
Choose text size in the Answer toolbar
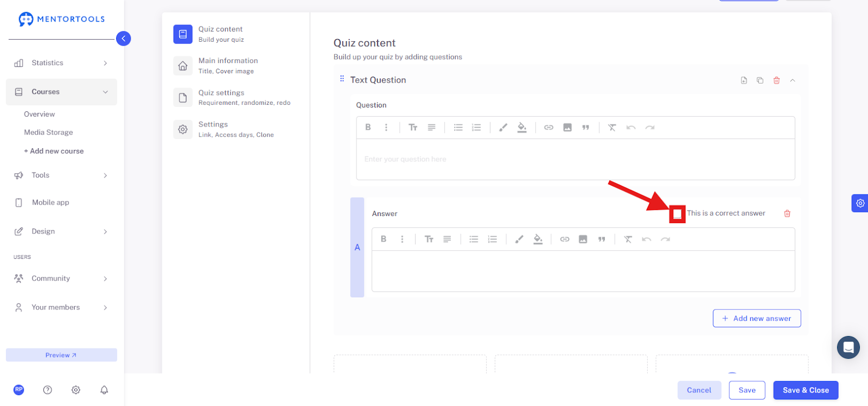[x=429, y=239]
